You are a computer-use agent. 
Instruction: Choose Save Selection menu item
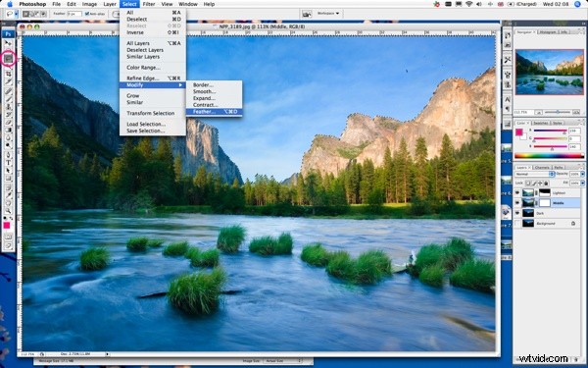pos(153,131)
